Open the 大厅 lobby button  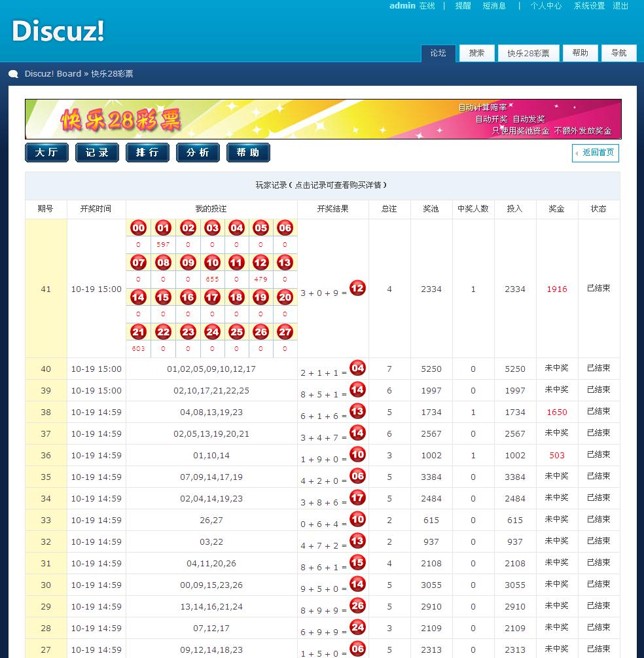pyautogui.click(x=46, y=153)
